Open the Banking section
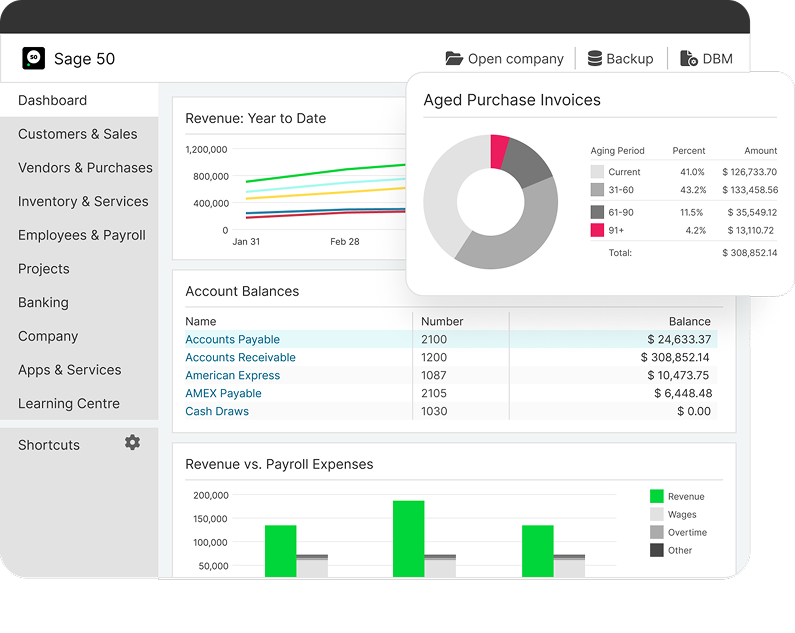 point(43,302)
